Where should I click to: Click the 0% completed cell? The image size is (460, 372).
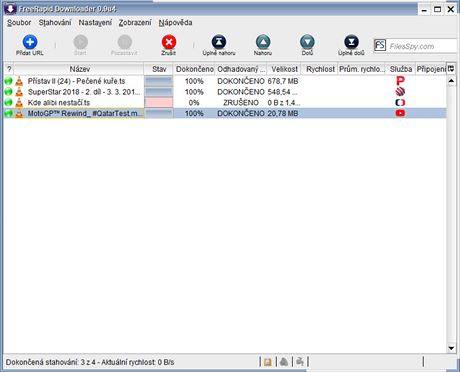coord(194,102)
